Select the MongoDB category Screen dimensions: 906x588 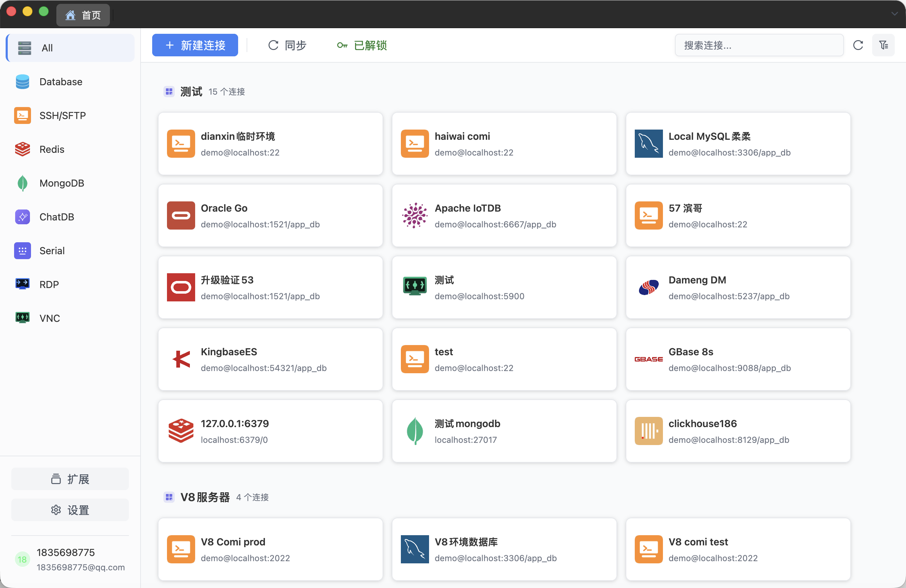click(70, 183)
